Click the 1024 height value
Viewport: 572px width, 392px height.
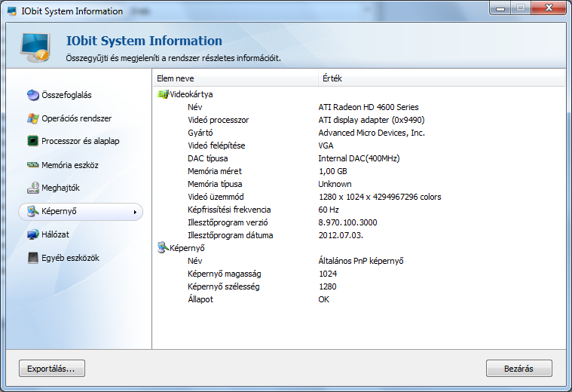point(328,274)
